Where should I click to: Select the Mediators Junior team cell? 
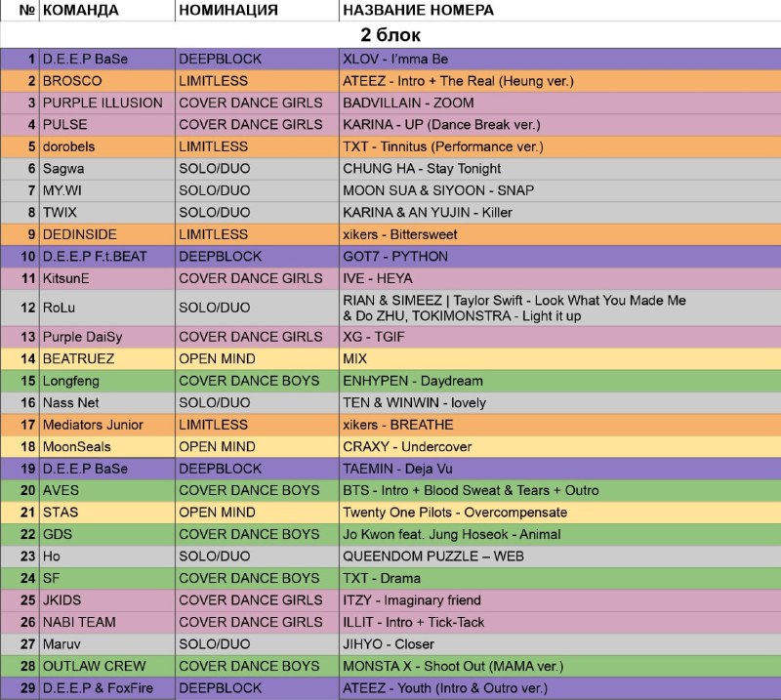pos(107,425)
